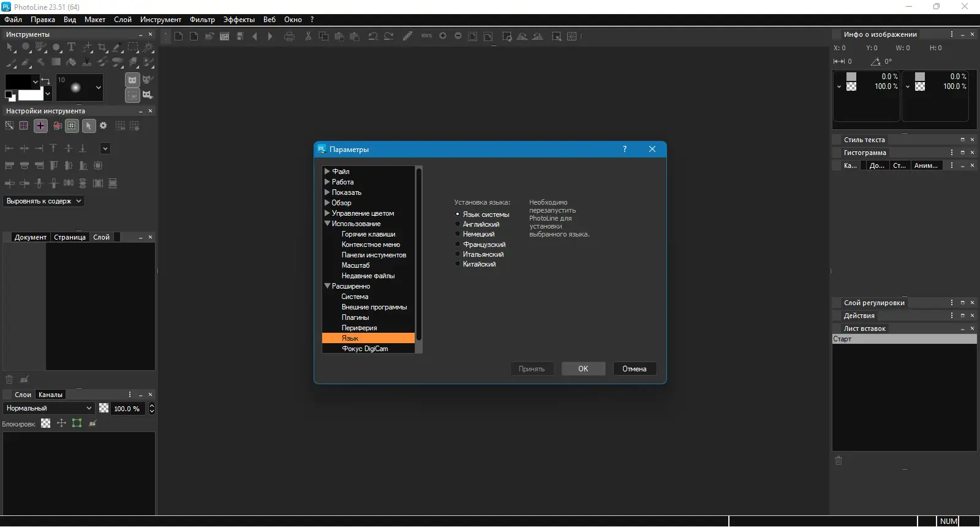Viewport: 980px width, 527px height.
Task: Click the opacity stepper arrows in Слои
Action: click(x=152, y=409)
